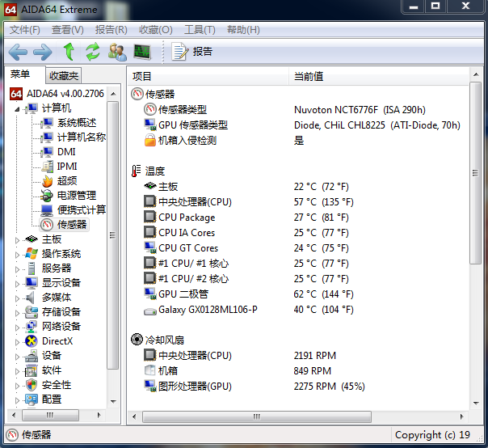Screen dimensions: 488x448
Task: Select the 机箱 fan speed row
Action: (x=298, y=370)
